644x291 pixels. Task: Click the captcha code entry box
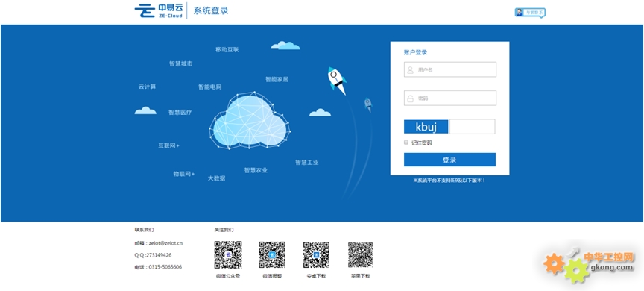click(x=473, y=127)
